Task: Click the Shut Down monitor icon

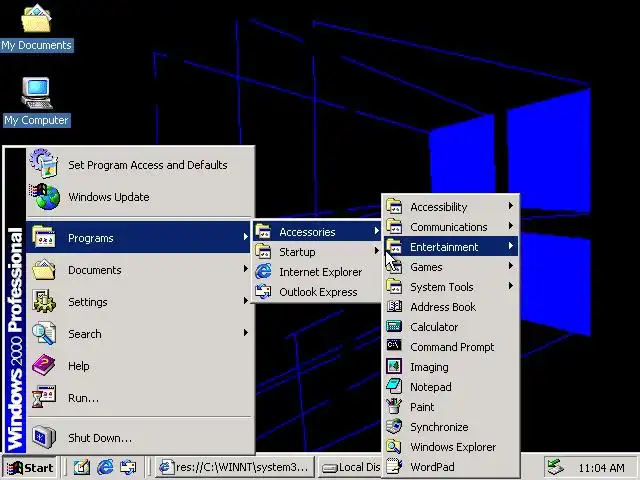Action: (x=44, y=437)
